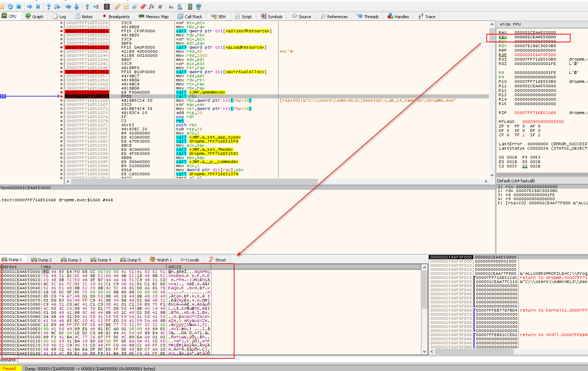Viewport: 588px width, 371px height.
Task: Open the Labels paperclip icon
Action: coord(134,7)
